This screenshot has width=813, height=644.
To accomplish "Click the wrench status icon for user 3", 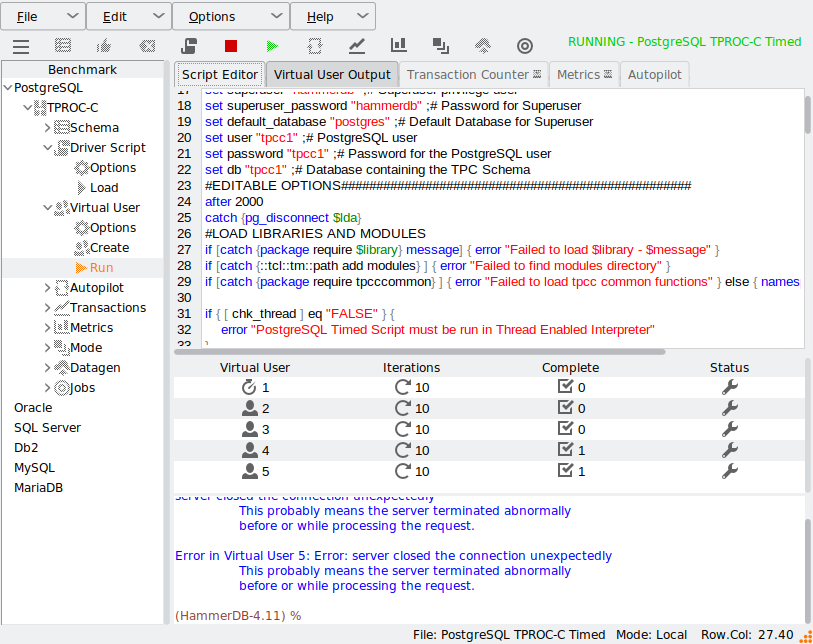I will coord(730,429).
